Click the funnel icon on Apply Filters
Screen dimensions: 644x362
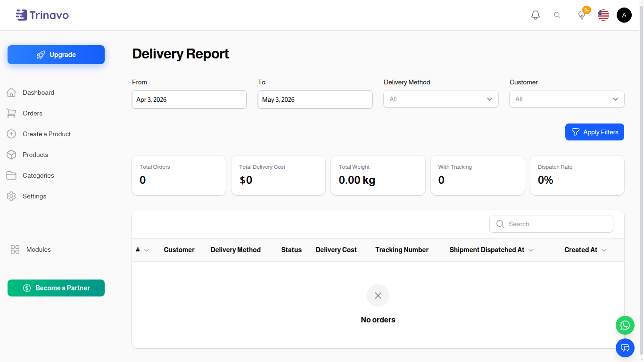[x=575, y=132]
